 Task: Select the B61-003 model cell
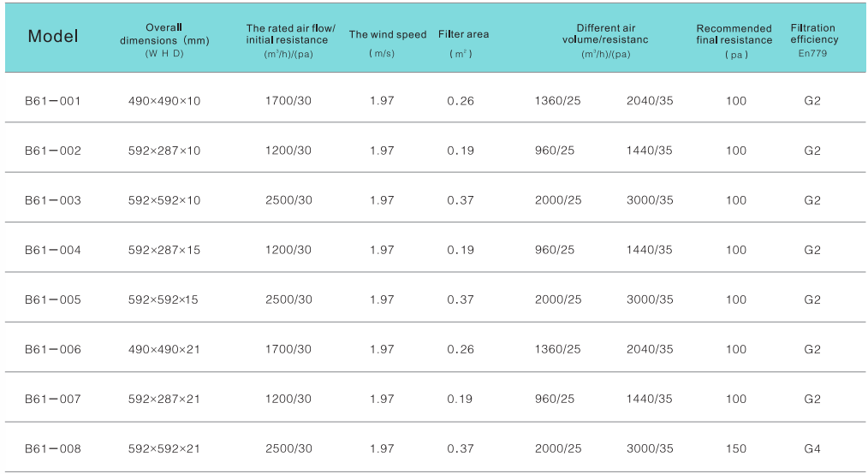[53, 200]
